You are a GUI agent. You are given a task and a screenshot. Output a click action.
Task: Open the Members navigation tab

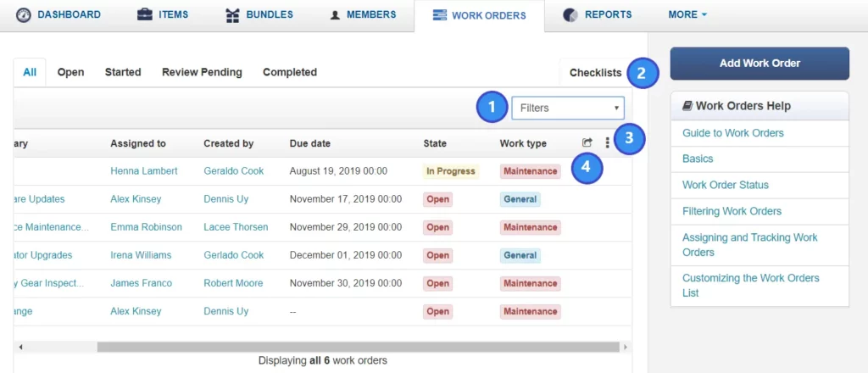pos(363,15)
